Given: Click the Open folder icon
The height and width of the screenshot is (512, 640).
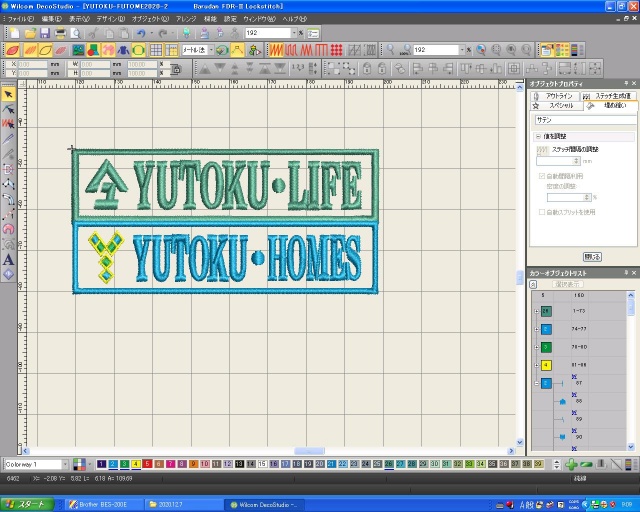Looking at the screenshot, I should click(30, 33).
